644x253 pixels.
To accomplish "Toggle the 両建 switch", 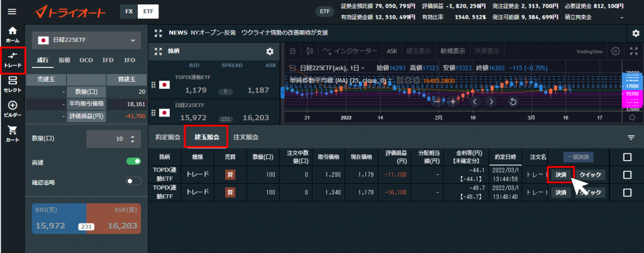I will tap(133, 161).
